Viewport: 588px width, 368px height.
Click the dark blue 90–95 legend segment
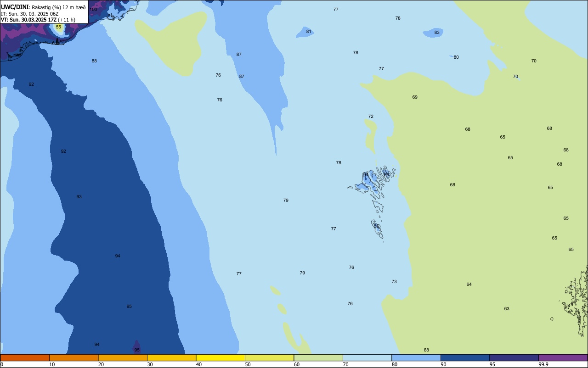pos(465,357)
